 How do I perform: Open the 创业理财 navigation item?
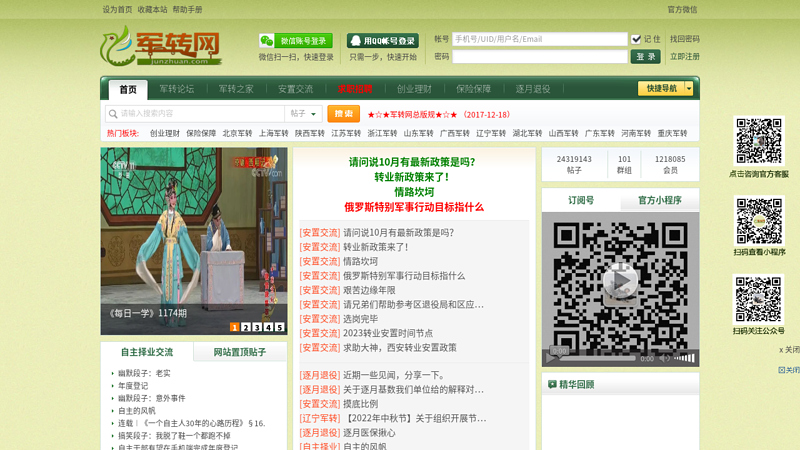[414, 89]
